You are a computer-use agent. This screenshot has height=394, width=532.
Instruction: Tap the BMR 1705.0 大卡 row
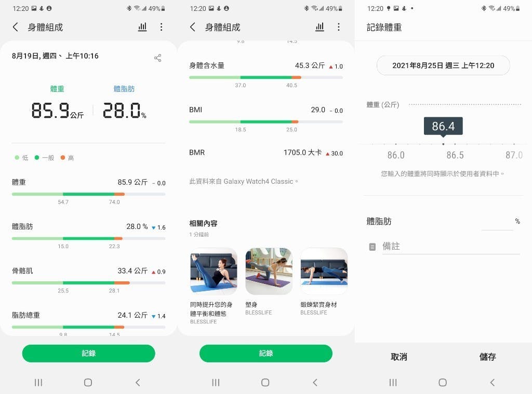coord(266,153)
